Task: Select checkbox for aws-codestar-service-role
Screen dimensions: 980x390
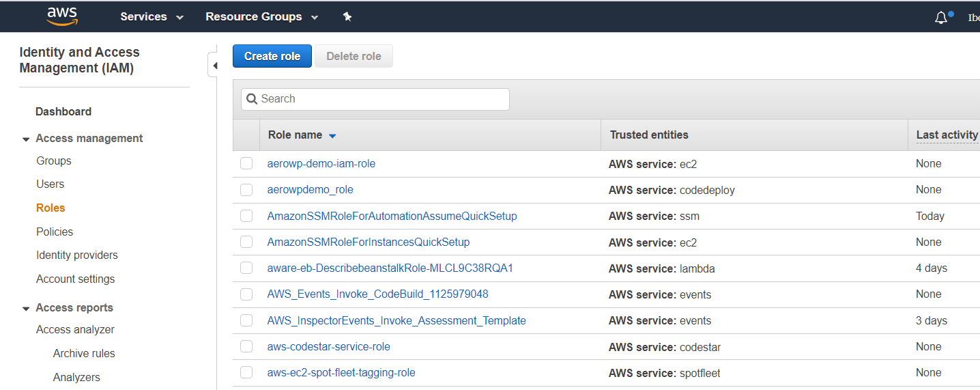Action: (246, 347)
